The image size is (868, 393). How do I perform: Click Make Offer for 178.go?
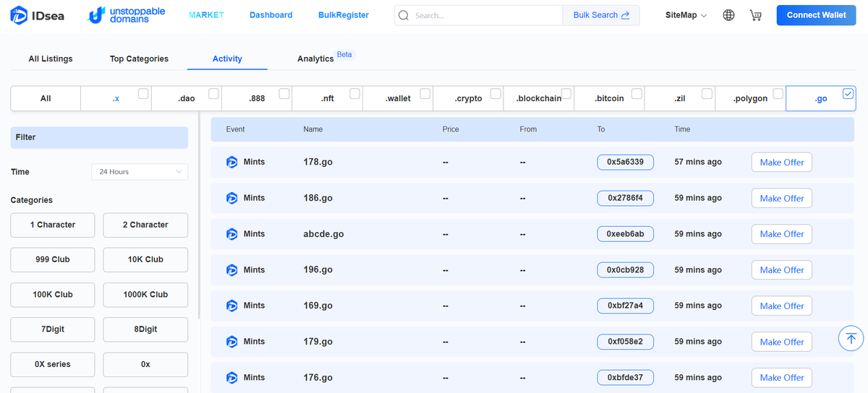click(782, 163)
